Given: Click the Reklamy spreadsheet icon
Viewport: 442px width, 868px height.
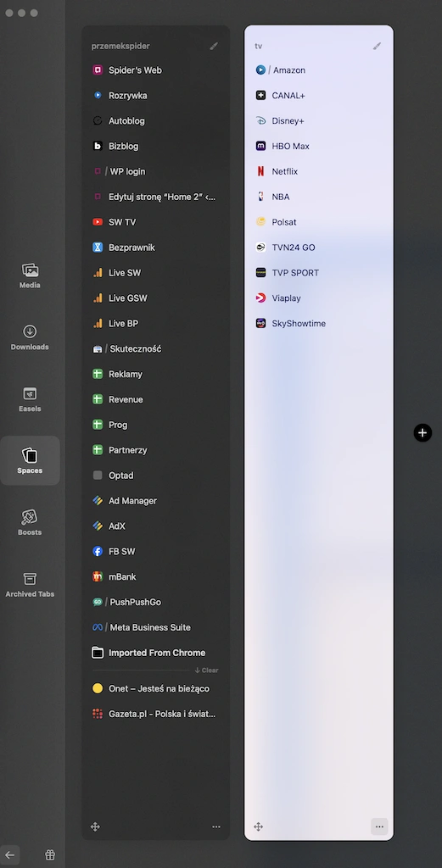Looking at the screenshot, I should [98, 374].
